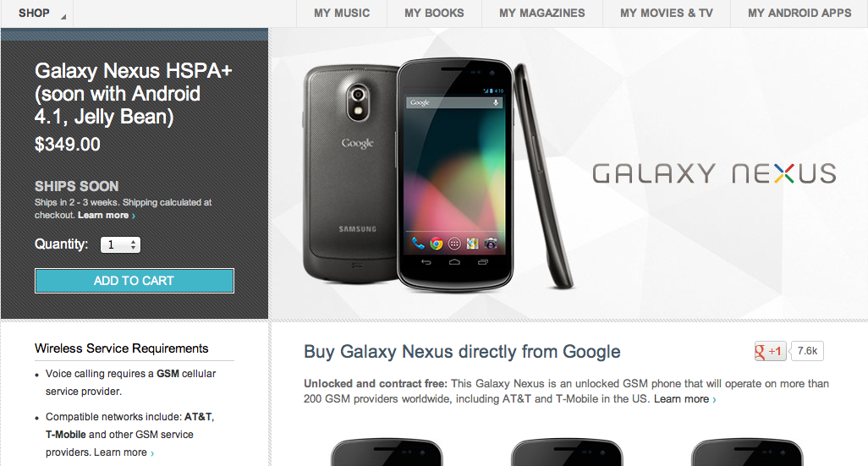Open MY MOVIES & TV tab
Screen dimensions: 868x466
click(667, 14)
